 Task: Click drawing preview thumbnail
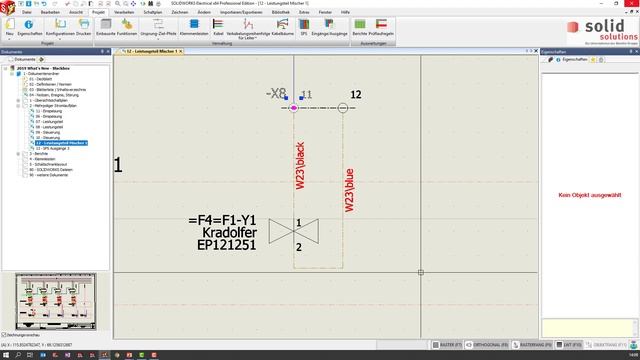coord(56,302)
